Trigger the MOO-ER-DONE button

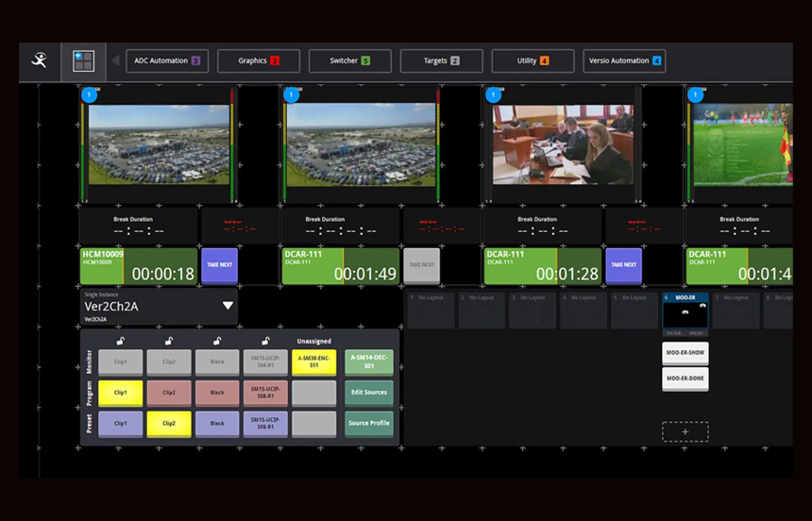coord(685,379)
